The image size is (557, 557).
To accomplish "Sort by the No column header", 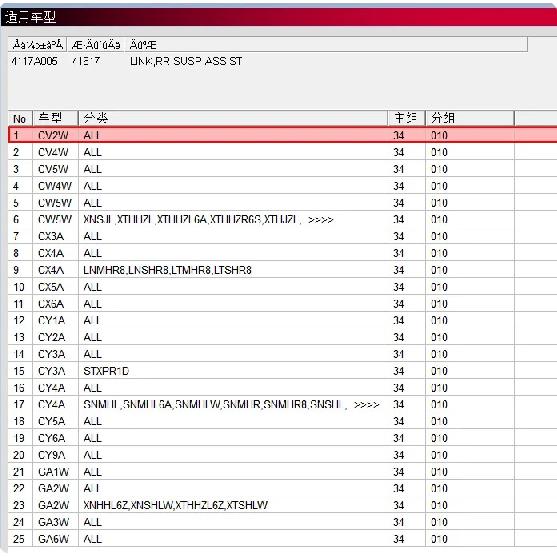I will [x=20, y=118].
